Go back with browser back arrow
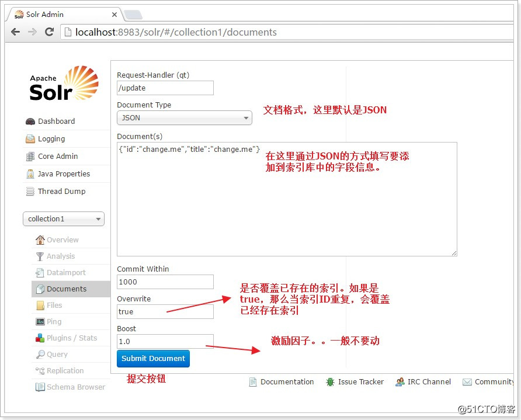521x420 pixels. point(15,32)
